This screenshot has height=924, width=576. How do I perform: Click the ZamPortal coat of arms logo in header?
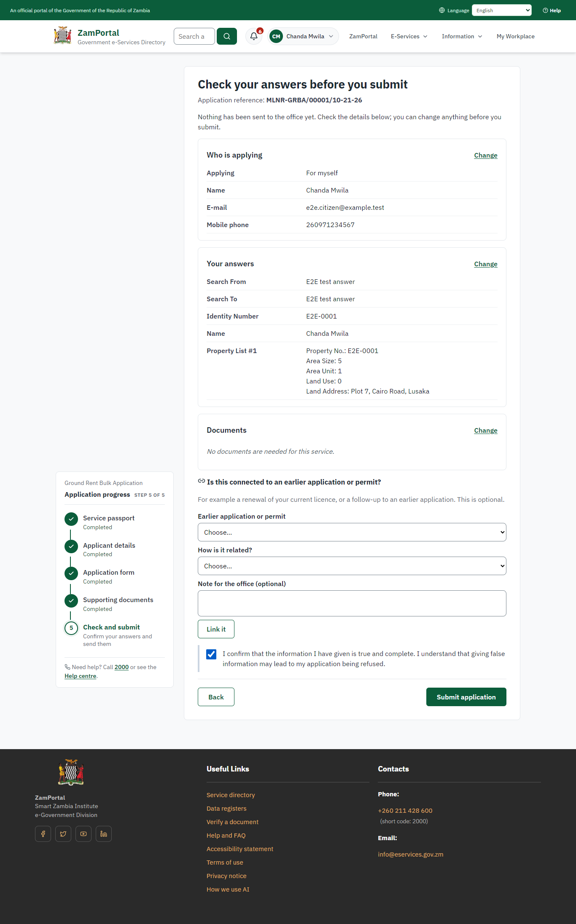63,35
